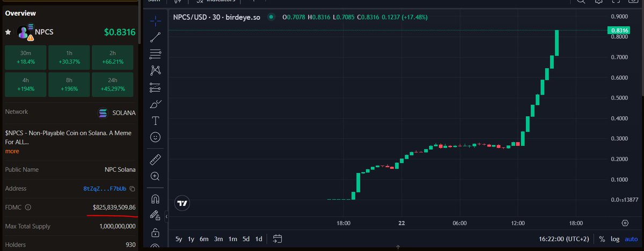Select the 2h +66.21% card

(112, 58)
